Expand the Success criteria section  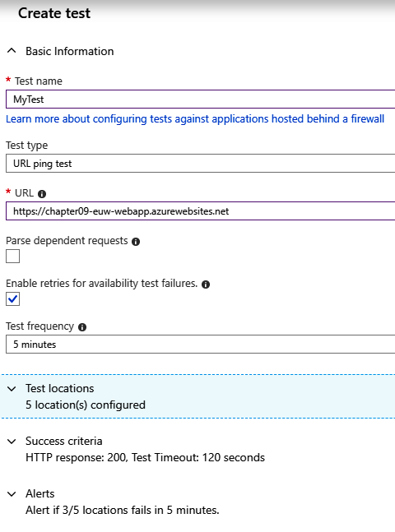12,442
